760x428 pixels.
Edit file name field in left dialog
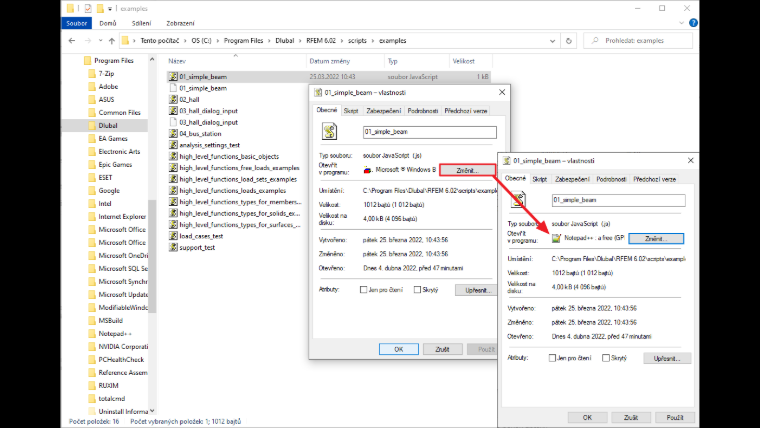click(429, 132)
